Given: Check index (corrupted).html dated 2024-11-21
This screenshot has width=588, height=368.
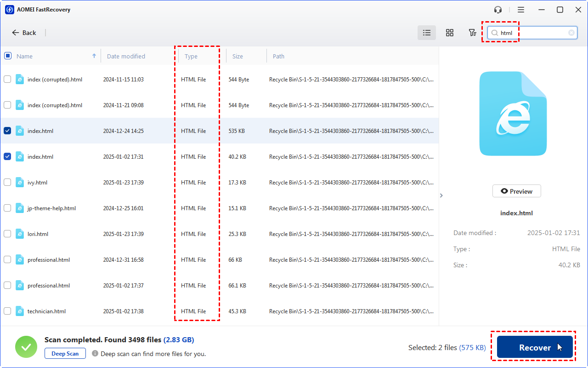Looking at the screenshot, I should (7, 105).
